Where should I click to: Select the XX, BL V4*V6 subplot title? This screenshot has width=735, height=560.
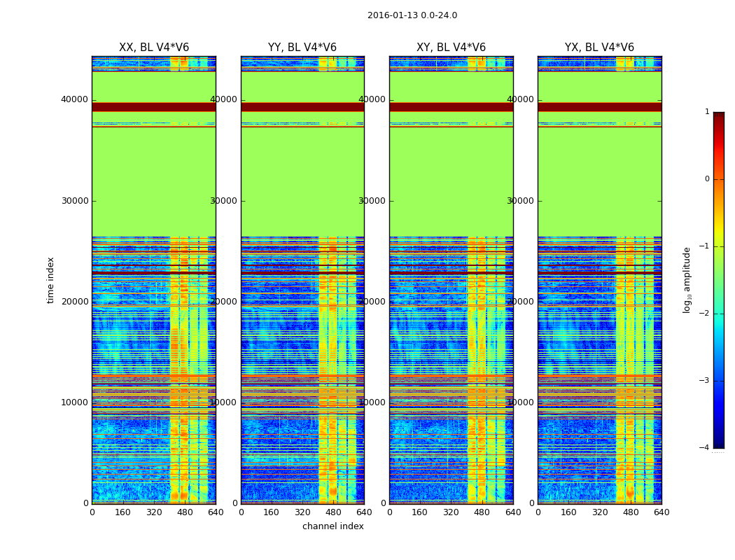154,48
